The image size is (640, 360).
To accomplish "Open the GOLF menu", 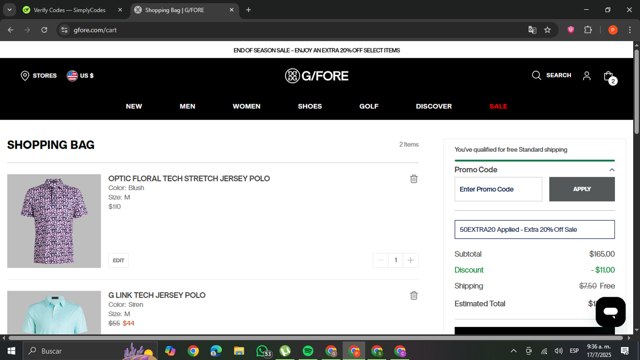I will pyautogui.click(x=369, y=106).
